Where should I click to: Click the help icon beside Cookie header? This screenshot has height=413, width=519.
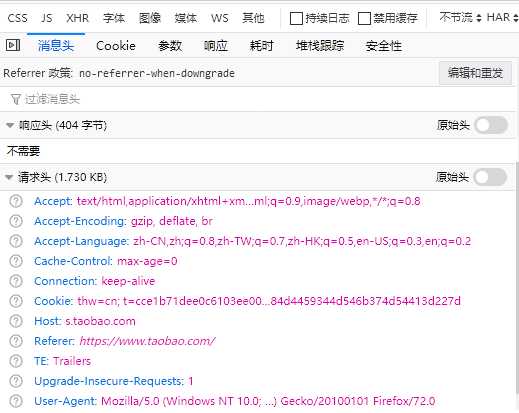(16, 301)
